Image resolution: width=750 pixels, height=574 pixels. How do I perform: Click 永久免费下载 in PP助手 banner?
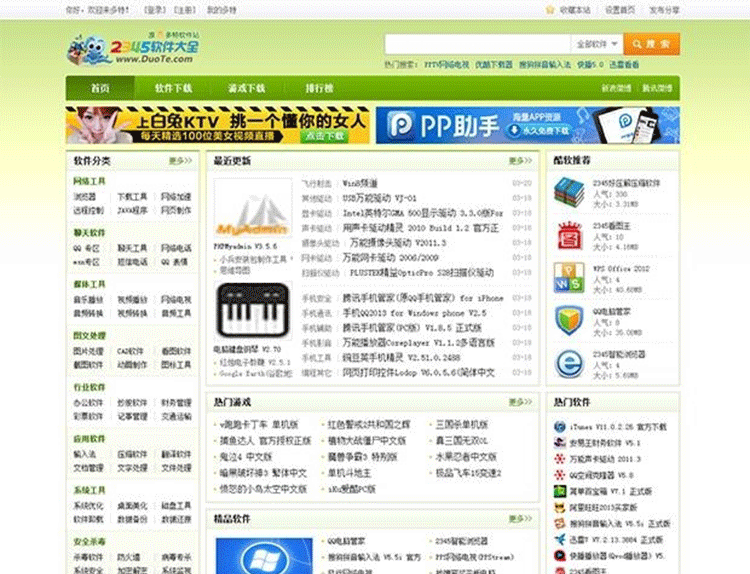(x=540, y=130)
